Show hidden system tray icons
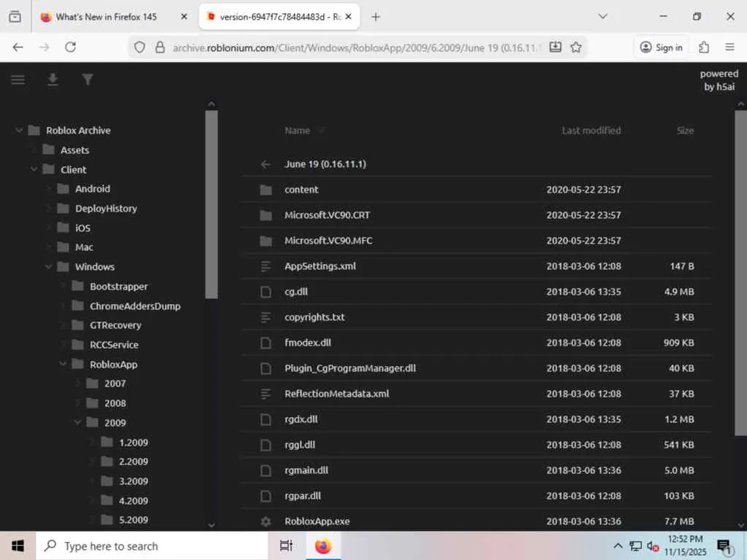The image size is (747, 560). 617,545
